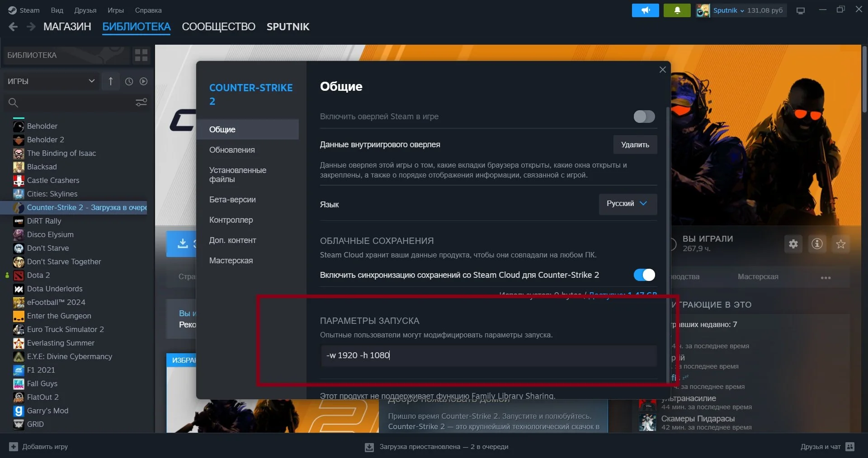Open the language dropdown set to Русский
The image size is (868, 458).
[627, 204]
